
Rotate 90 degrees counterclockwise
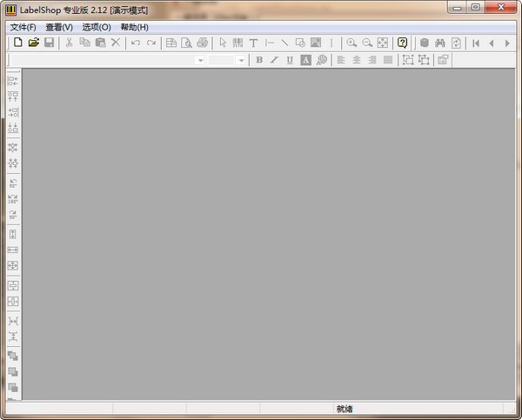(13, 183)
